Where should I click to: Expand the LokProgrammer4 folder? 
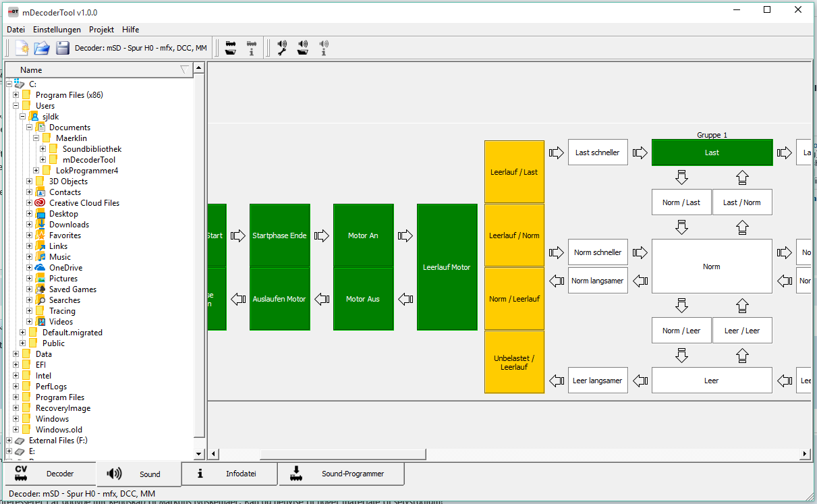click(36, 171)
